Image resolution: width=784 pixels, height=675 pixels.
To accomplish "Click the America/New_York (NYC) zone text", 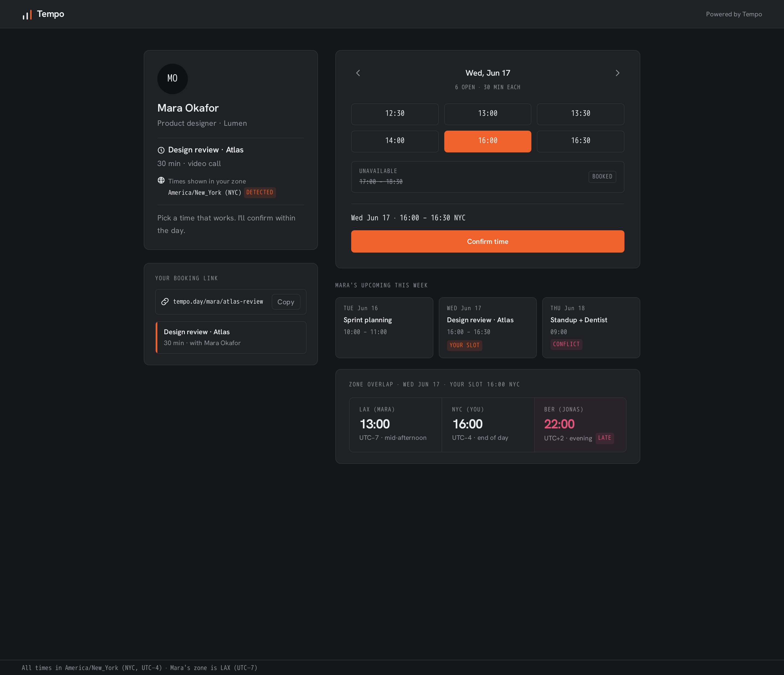I will point(205,193).
